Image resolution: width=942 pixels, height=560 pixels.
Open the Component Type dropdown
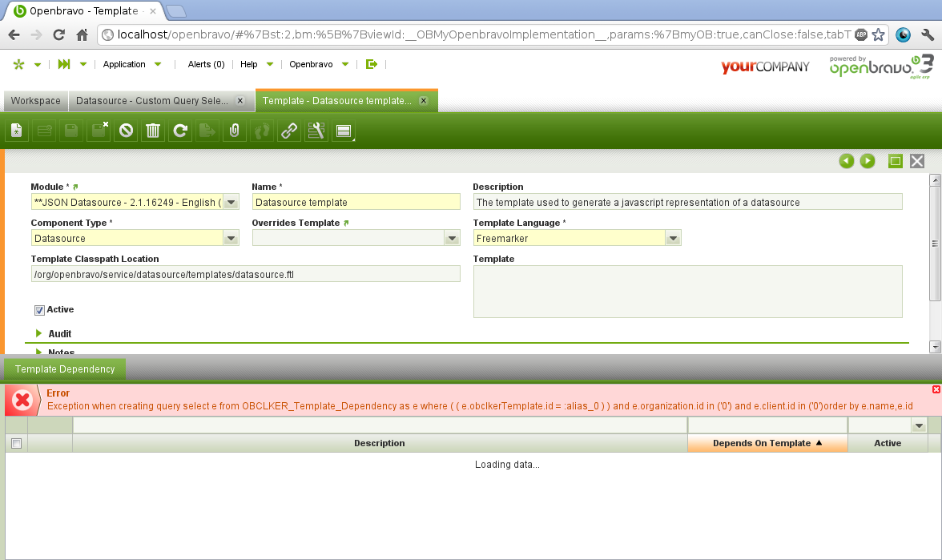pyautogui.click(x=231, y=238)
